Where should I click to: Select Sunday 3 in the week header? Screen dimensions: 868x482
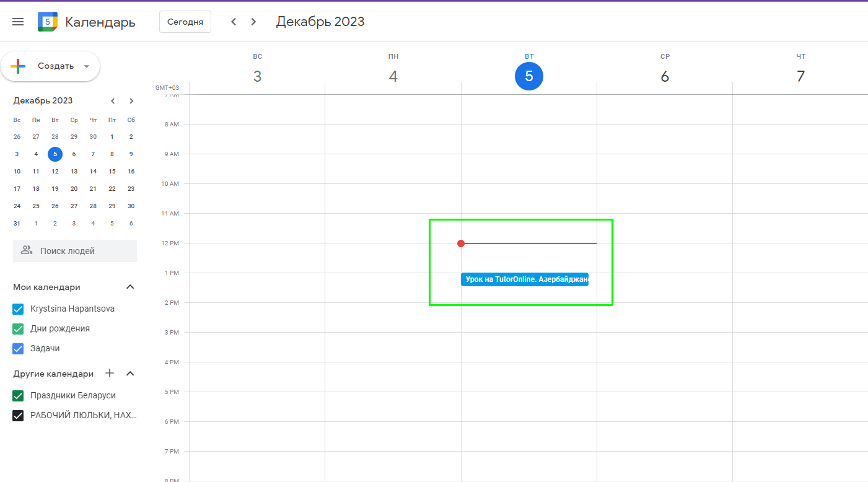[x=258, y=76]
